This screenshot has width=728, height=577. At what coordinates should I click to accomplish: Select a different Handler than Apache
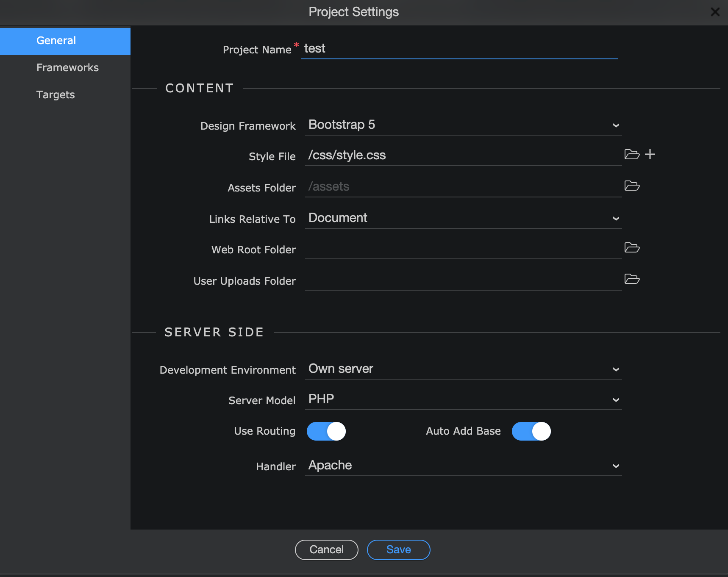pyautogui.click(x=464, y=466)
